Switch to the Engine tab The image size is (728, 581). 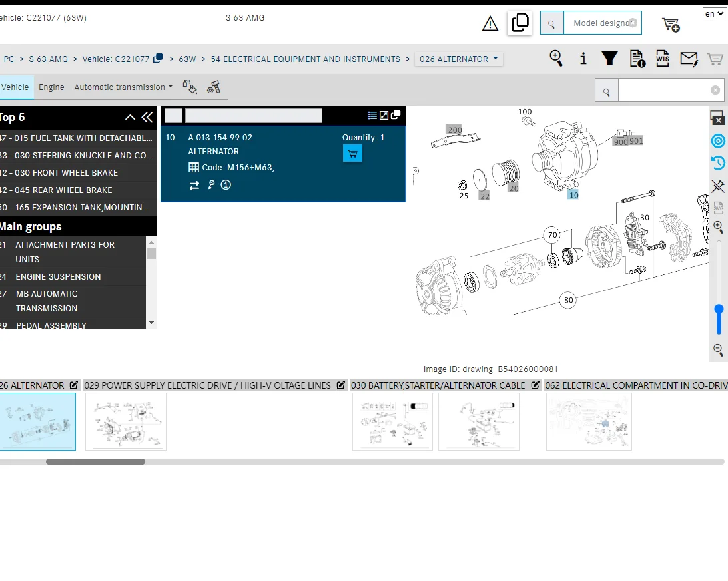51,87
